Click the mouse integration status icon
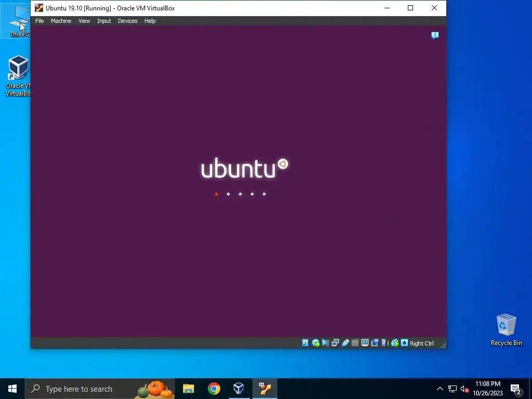532x399 pixels. (395, 343)
